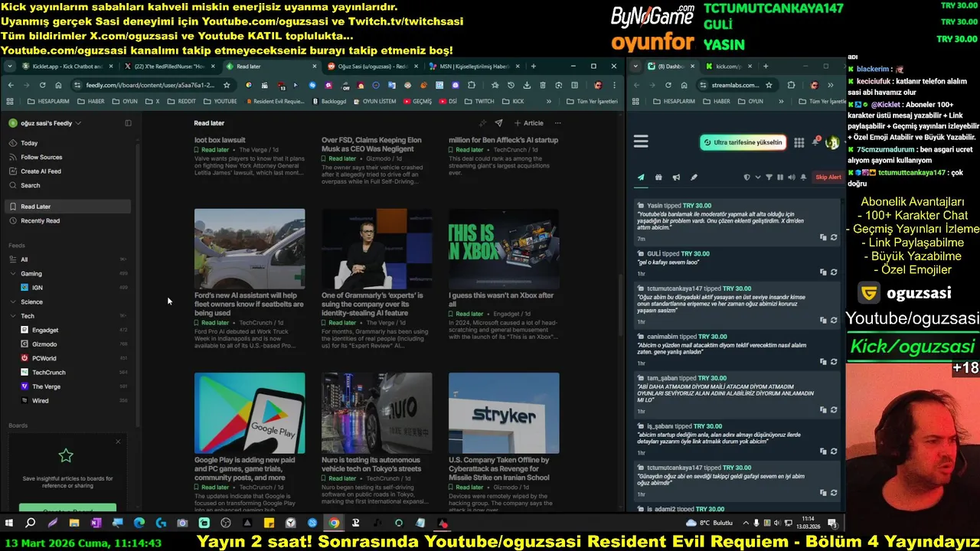Viewport: 980px width, 551px height.
Task: Open Ford's new AI assistant article thumbnail
Action: coord(250,249)
